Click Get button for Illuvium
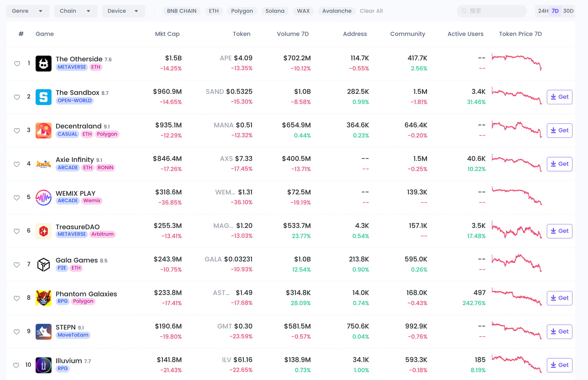The height and width of the screenshot is (380, 588). click(559, 365)
